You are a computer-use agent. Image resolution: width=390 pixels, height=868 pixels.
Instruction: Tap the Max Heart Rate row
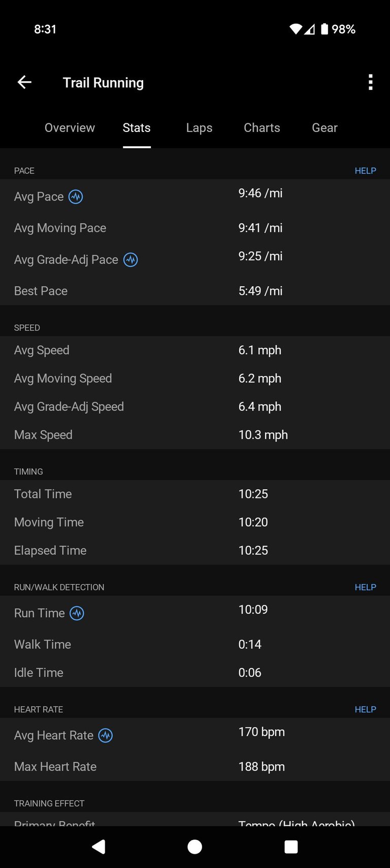point(195,766)
